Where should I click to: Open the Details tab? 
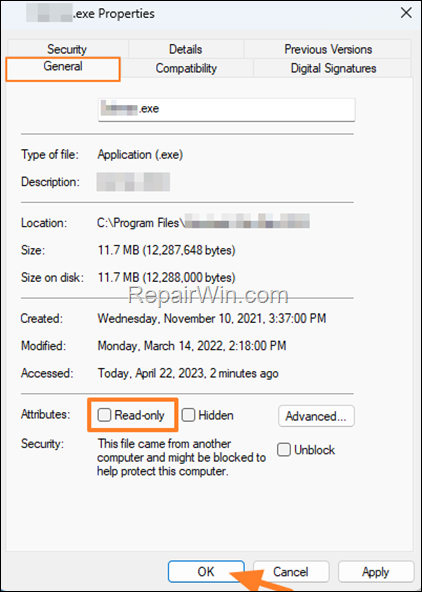(x=186, y=49)
